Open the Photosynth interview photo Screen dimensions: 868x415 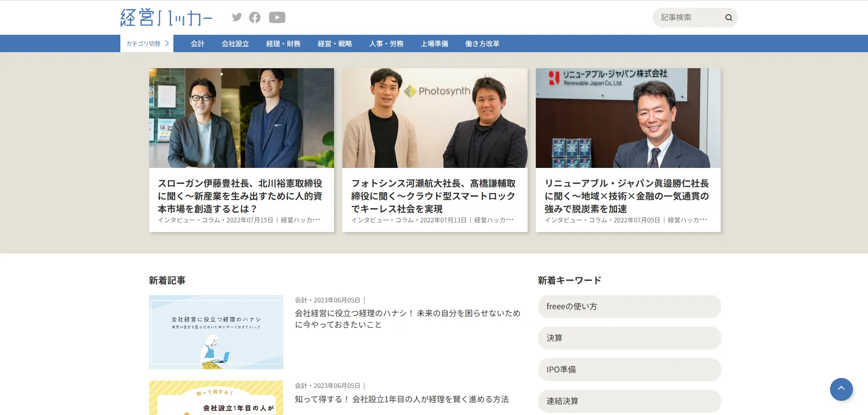(x=435, y=118)
